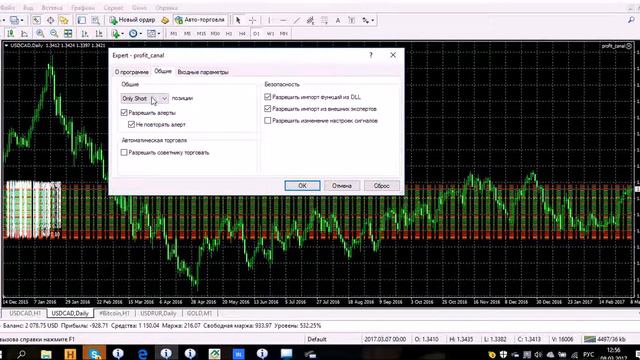The image size is (640, 360).
Task: Click the search magnifier at top right
Action: click(631, 20)
